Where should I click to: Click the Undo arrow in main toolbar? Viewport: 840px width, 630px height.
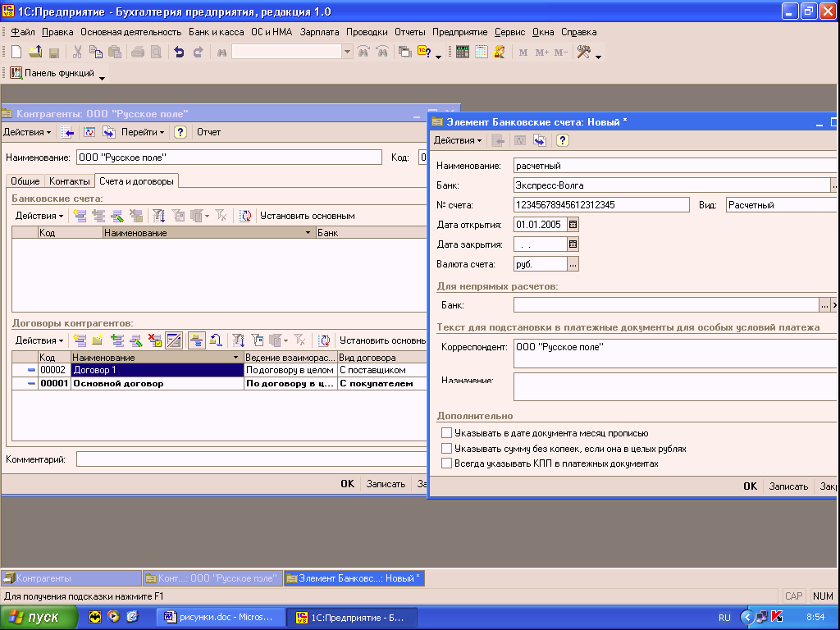[x=179, y=52]
